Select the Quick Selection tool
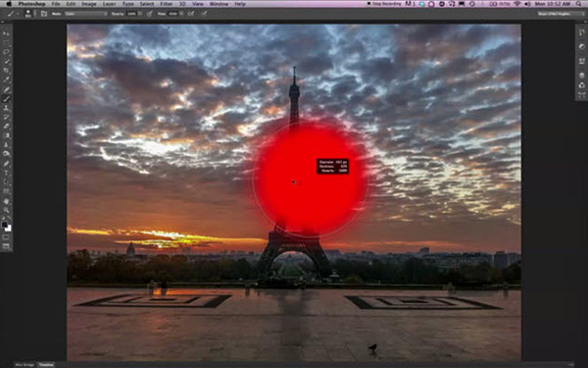Viewport: 588px width, 368px height. click(7, 61)
